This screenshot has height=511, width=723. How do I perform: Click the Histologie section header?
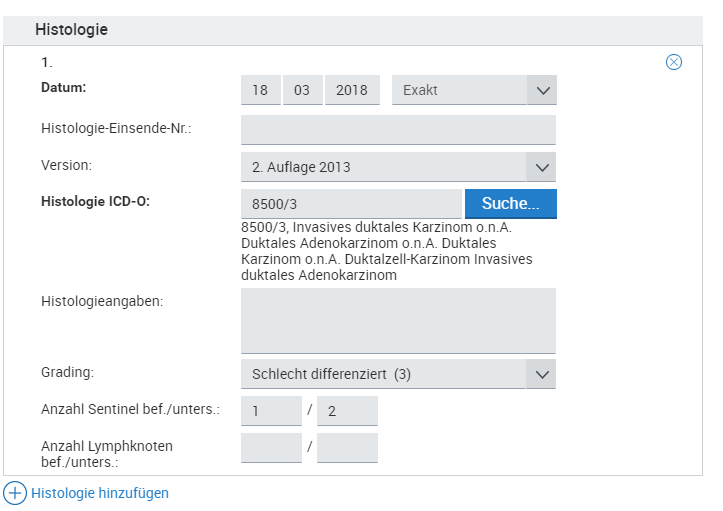click(72, 30)
